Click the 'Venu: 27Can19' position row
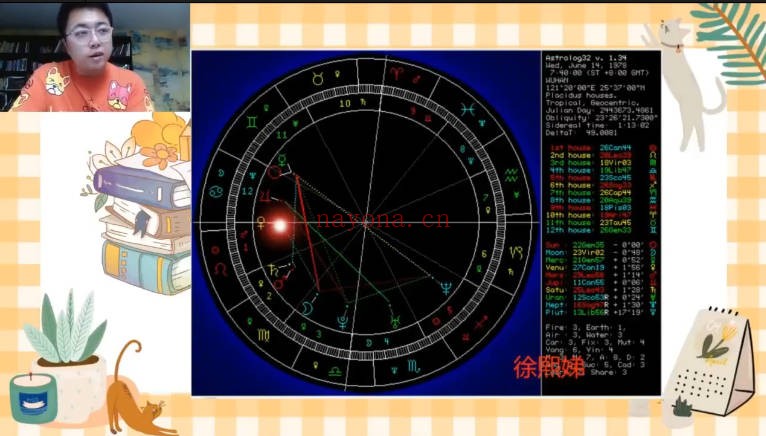766x436 pixels. (x=601, y=267)
